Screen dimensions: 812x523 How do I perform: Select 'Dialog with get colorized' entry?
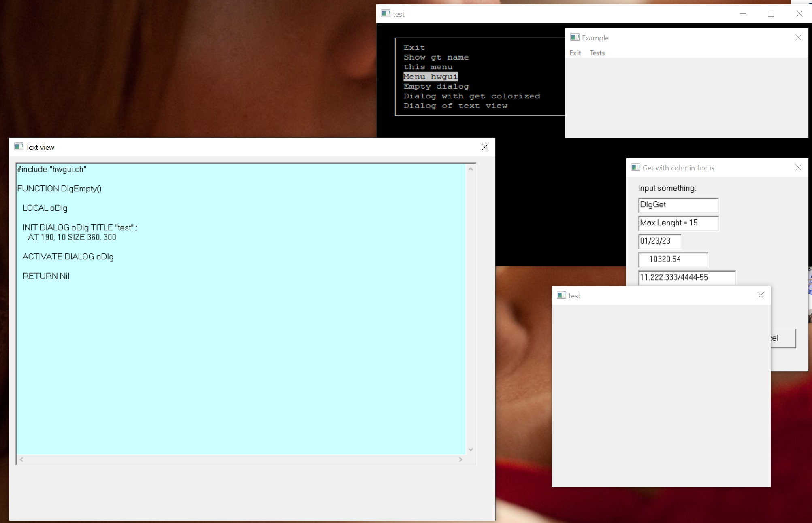click(471, 96)
